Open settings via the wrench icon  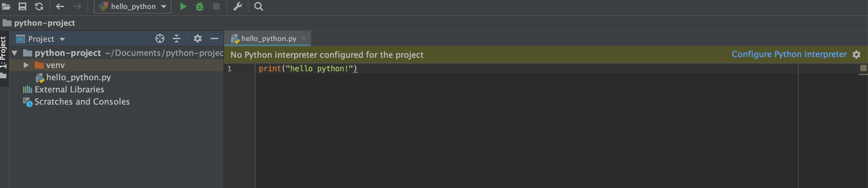click(x=238, y=6)
